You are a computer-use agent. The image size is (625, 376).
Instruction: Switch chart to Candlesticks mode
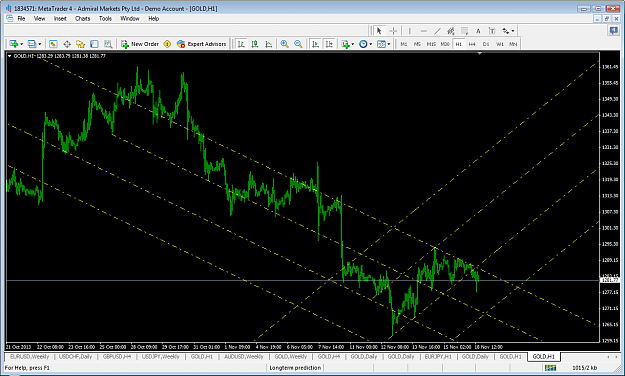point(255,44)
